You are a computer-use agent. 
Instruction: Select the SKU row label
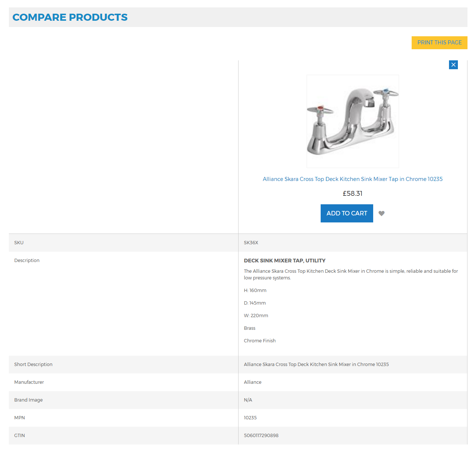tap(19, 243)
